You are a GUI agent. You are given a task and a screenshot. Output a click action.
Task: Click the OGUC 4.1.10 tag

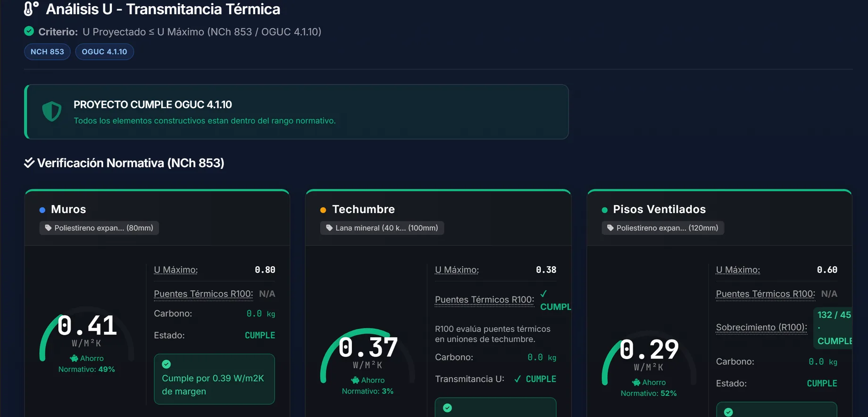104,51
